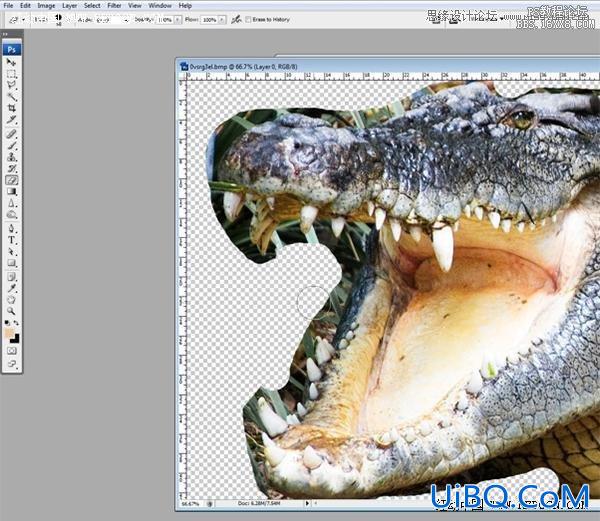Click the foreground color swatch
The width and height of the screenshot is (600, 521).
pos(9,332)
